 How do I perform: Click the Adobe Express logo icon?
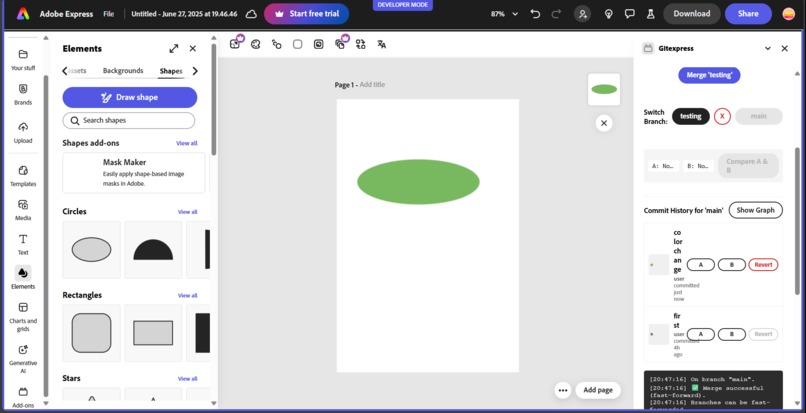(23, 14)
